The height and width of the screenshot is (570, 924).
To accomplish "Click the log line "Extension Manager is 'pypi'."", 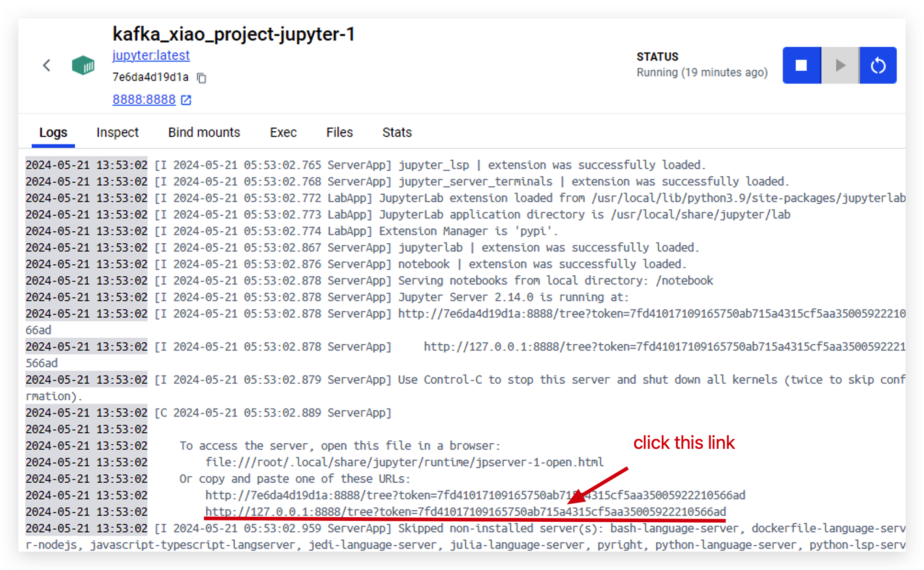I will [468, 231].
